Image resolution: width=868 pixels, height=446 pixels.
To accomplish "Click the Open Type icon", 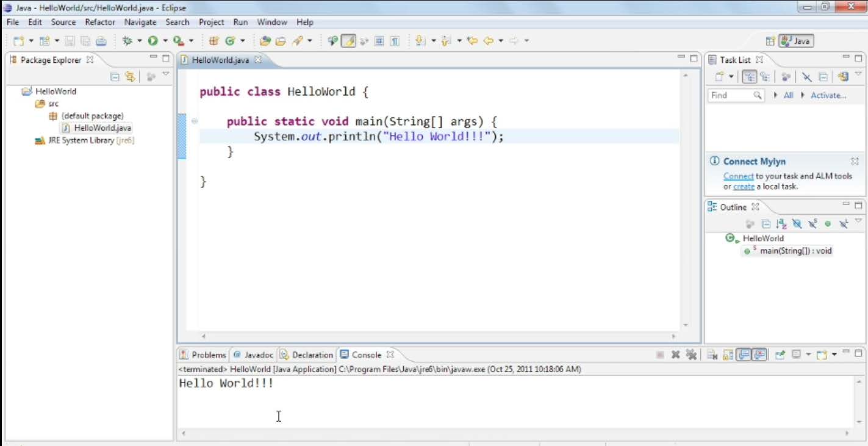I will coord(264,41).
